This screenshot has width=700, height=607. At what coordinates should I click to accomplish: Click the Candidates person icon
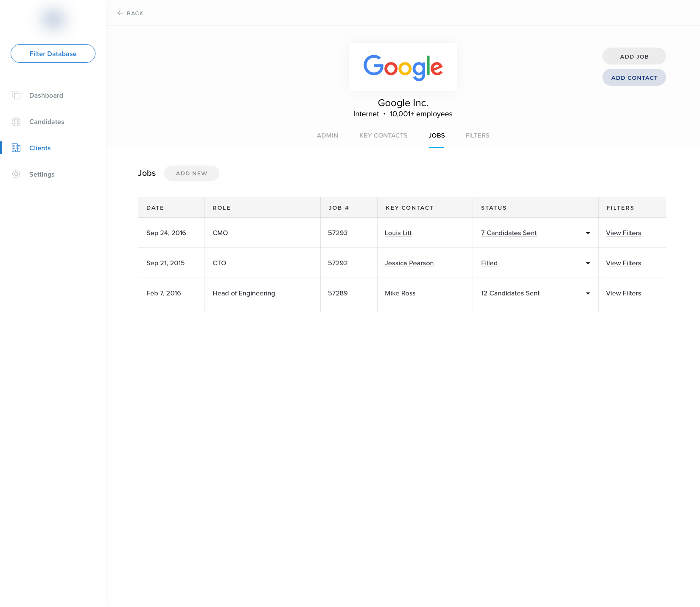pos(16,122)
